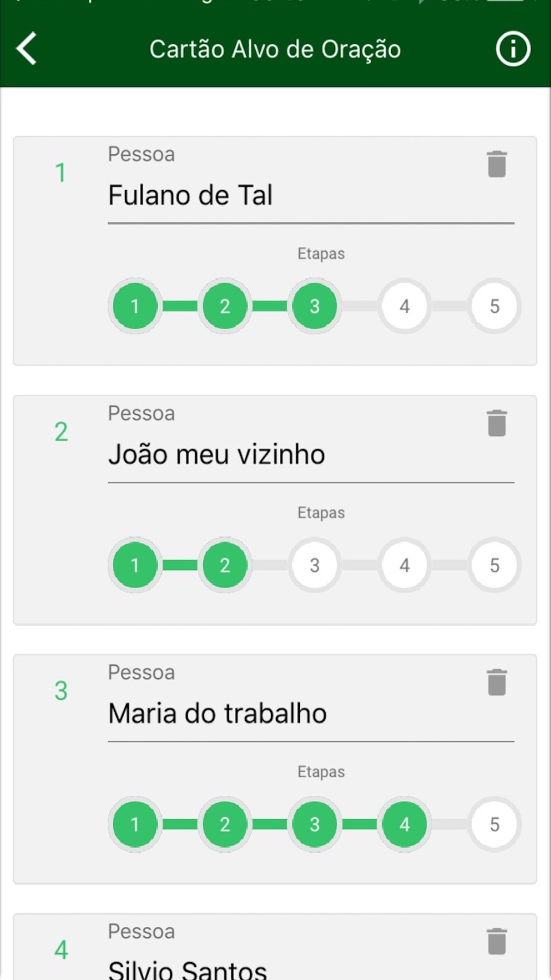
Task: Delete the Silvio Santos card
Action: click(x=496, y=941)
